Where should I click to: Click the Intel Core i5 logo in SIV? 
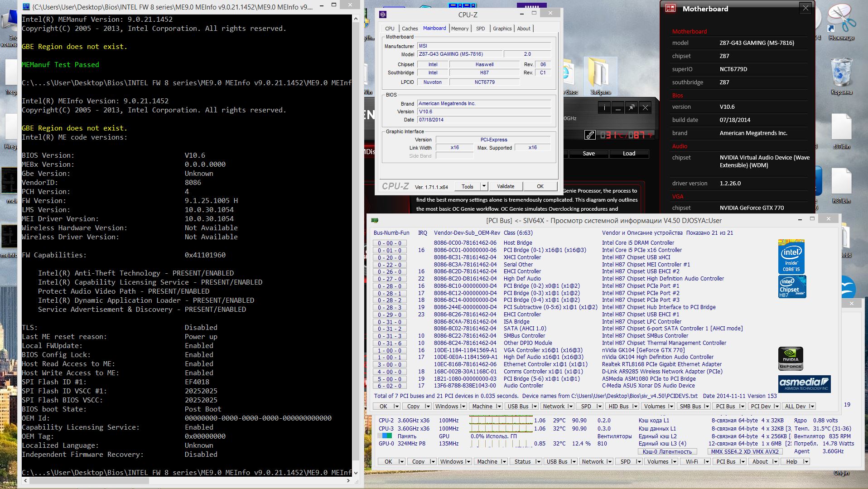coord(791,256)
